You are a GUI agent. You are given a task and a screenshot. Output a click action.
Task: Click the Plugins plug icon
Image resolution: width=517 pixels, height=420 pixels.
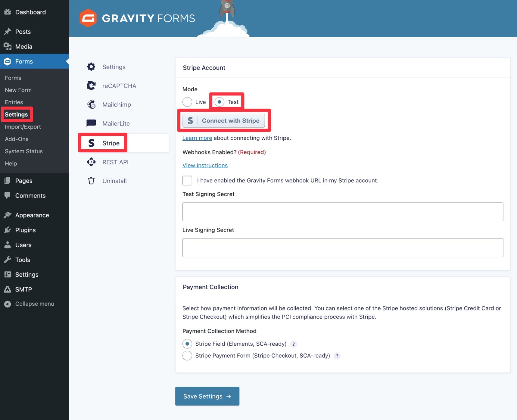pos(8,230)
